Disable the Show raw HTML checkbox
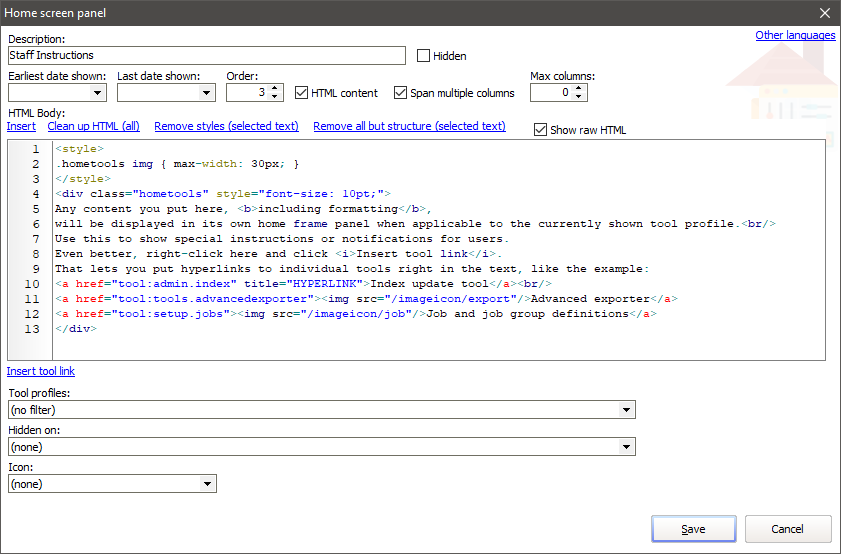 (x=540, y=130)
